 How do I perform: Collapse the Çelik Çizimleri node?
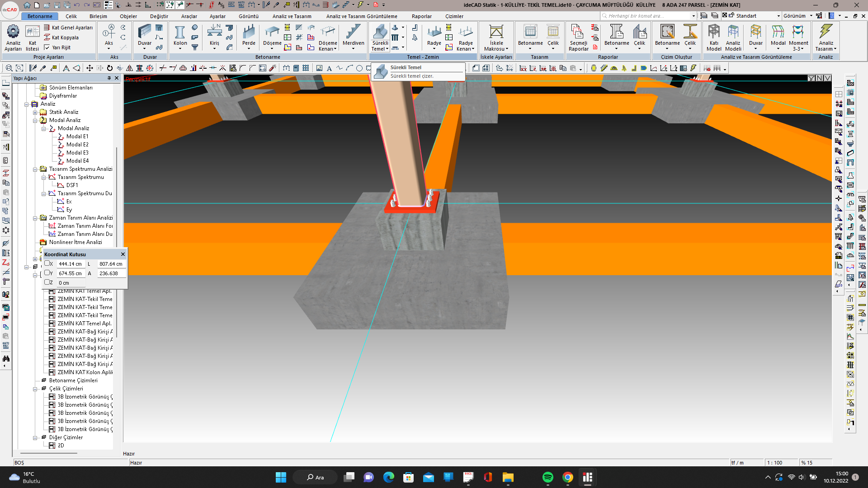pyautogui.click(x=35, y=389)
